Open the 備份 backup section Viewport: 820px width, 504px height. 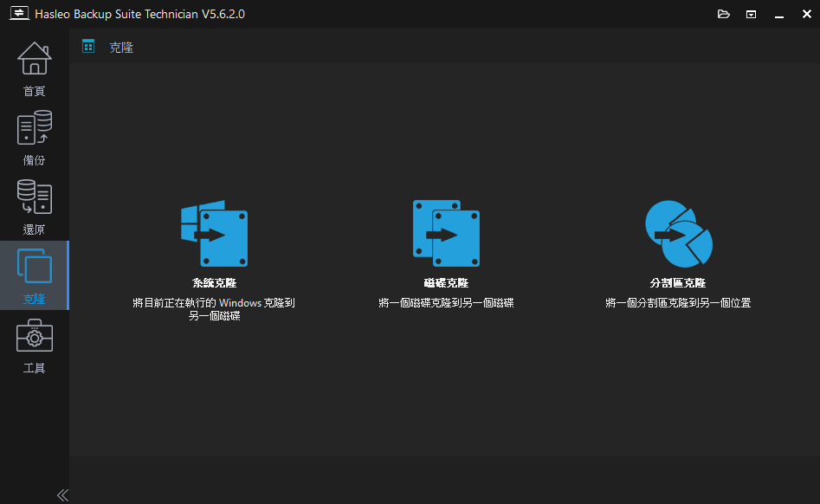tap(34, 130)
